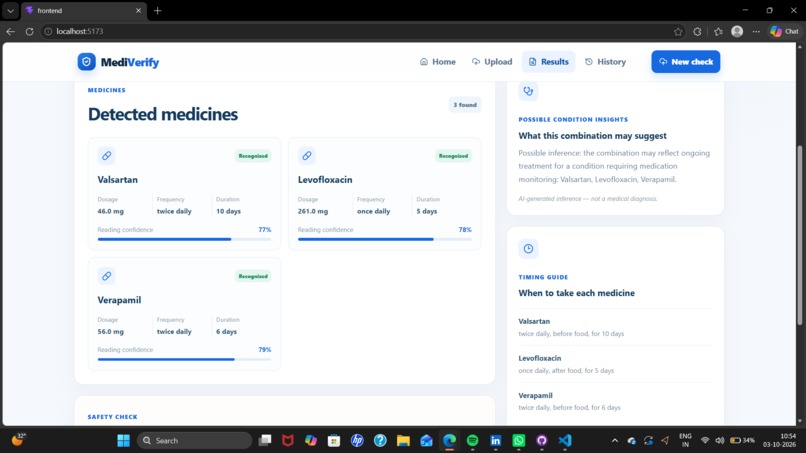Open the Home nav item

(x=438, y=62)
